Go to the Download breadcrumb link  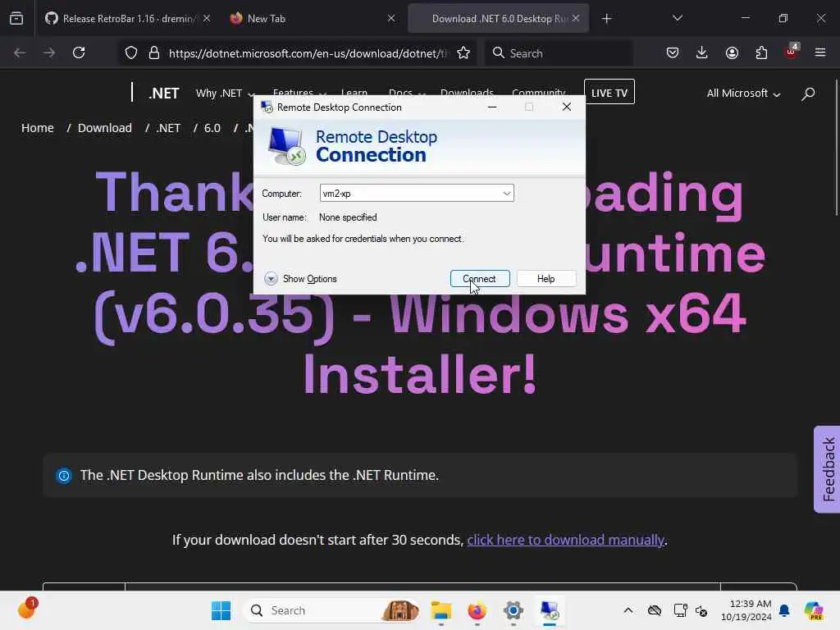click(104, 128)
